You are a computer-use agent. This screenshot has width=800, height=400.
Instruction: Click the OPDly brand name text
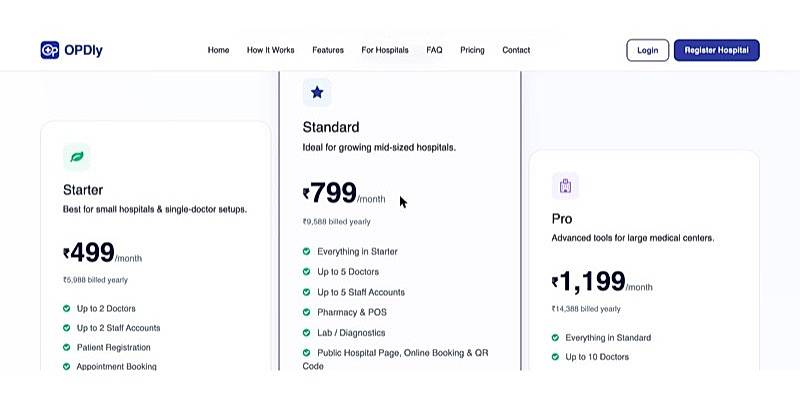click(83, 50)
